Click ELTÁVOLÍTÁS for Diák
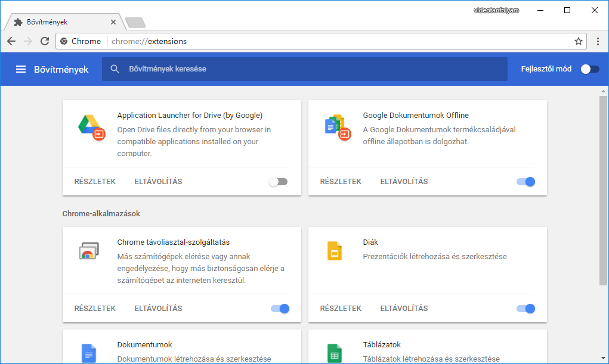Screen dimensions: 609x364 (404, 309)
